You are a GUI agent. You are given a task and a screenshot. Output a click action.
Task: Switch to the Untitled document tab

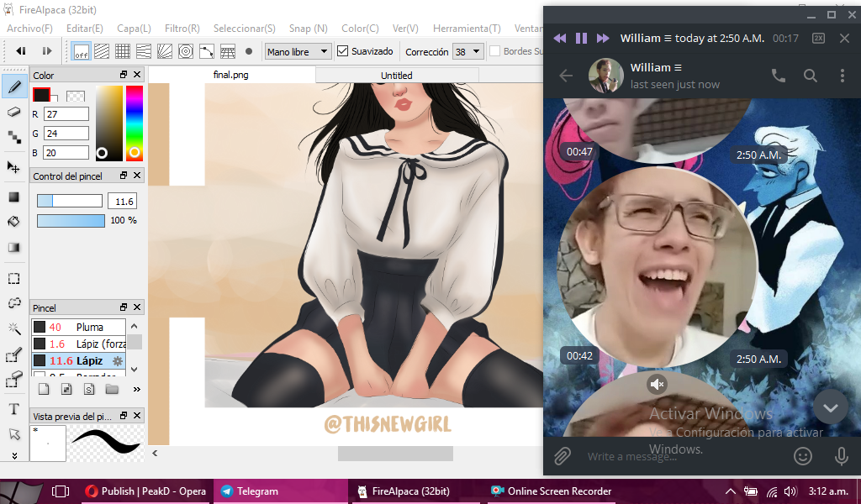[x=397, y=75]
